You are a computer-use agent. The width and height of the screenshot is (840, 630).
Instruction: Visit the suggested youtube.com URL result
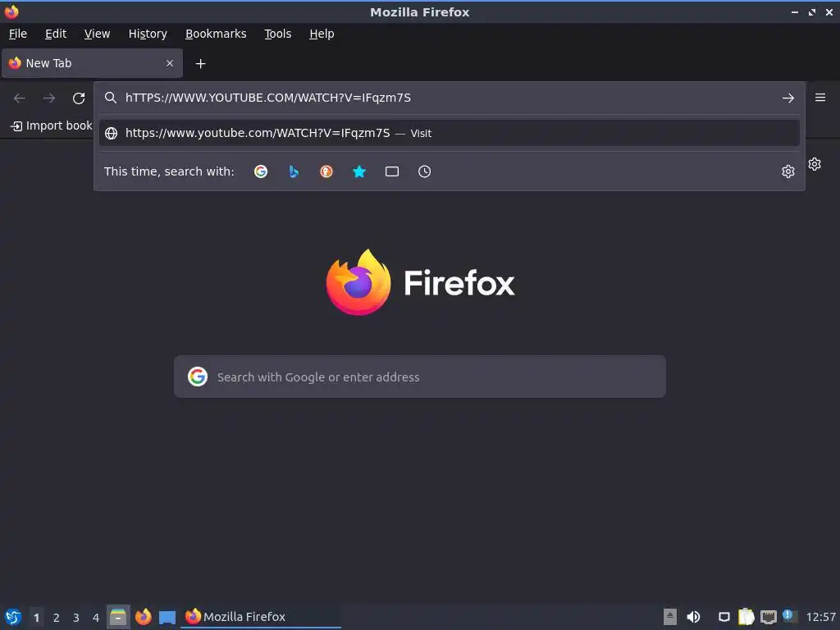click(x=449, y=133)
